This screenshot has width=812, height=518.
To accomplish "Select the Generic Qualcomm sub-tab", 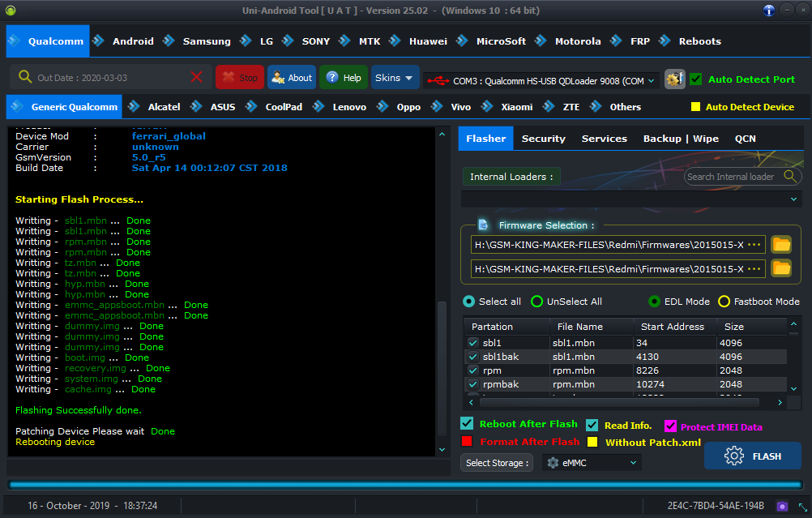I will click(64, 107).
